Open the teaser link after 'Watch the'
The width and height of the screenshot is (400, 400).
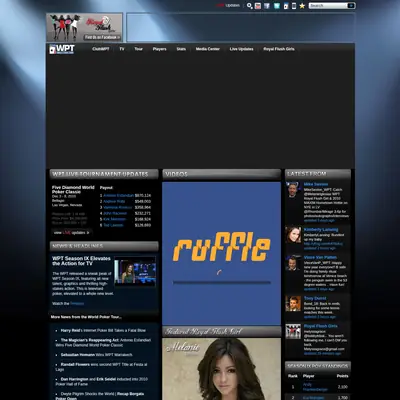point(77,304)
